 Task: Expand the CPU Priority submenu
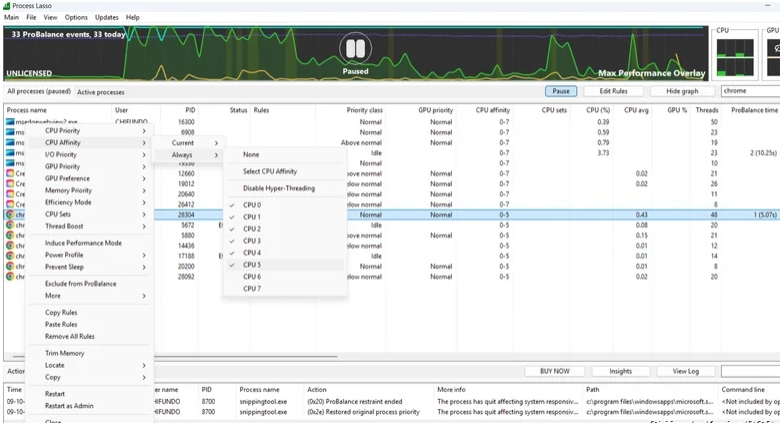tap(90, 131)
